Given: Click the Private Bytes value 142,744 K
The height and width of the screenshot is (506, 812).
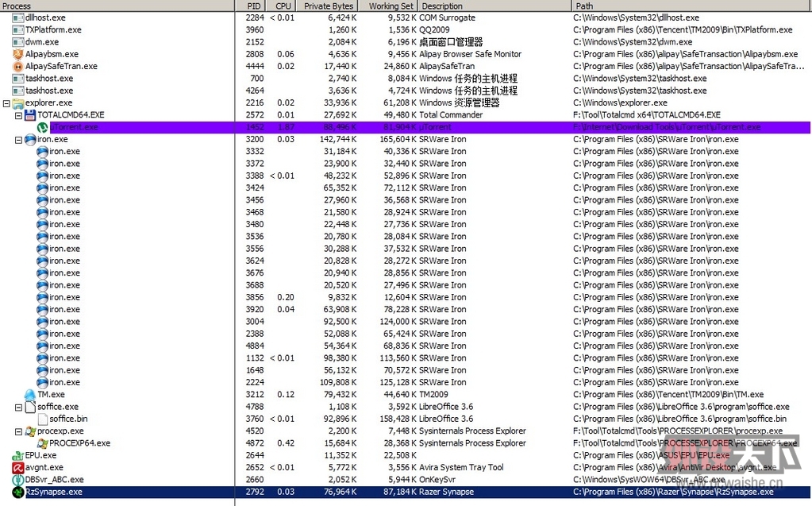Looking at the screenshot, I should [338, 139].
